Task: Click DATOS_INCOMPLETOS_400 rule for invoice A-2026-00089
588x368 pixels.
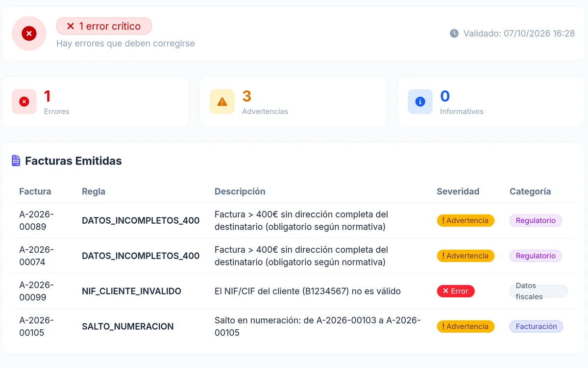Action: pyautogui.click(x=141, y=221)
